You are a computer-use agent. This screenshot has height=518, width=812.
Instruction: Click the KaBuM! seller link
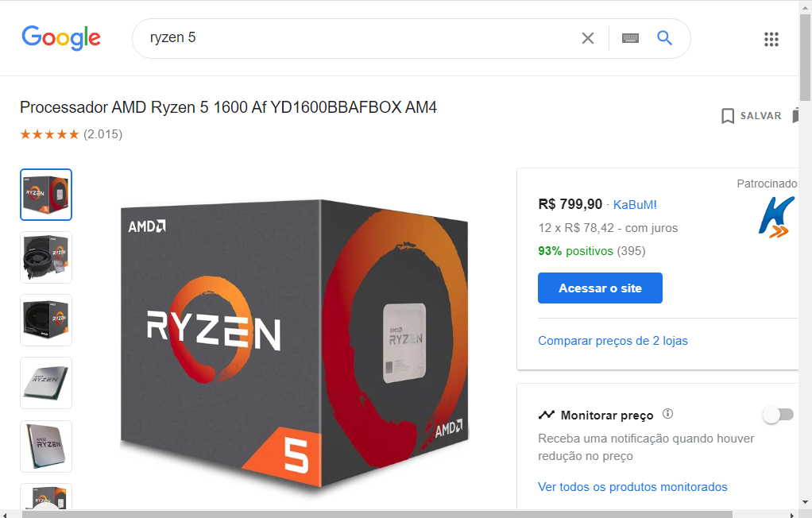point(635,205)
